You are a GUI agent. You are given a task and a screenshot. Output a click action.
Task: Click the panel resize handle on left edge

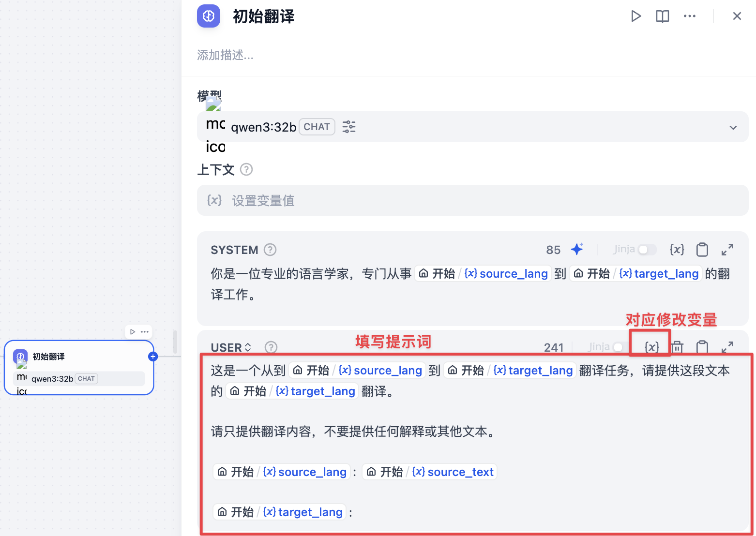coord(175,342)
